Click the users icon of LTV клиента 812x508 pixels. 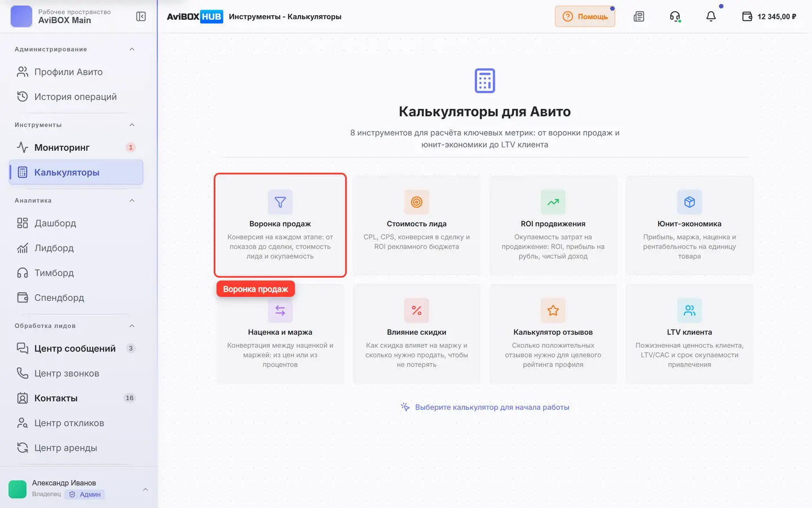click(690, 310)
